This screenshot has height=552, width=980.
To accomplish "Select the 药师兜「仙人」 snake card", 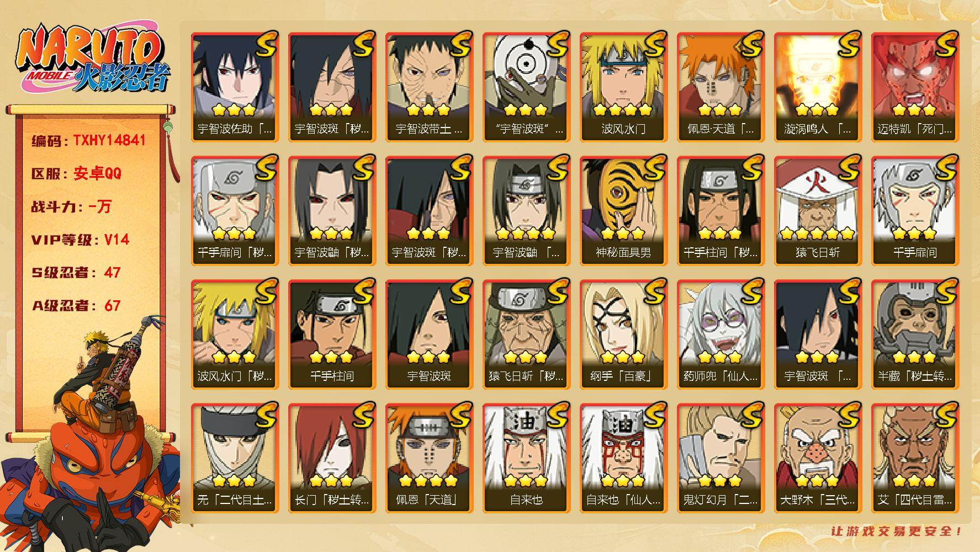I will (x=720, y=334).
